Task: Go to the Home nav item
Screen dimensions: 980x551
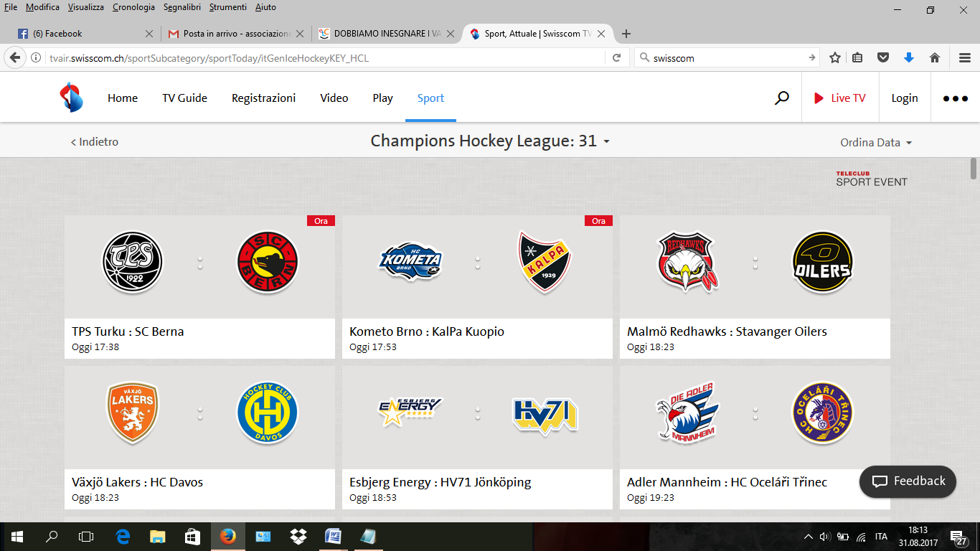Action: 123,98
